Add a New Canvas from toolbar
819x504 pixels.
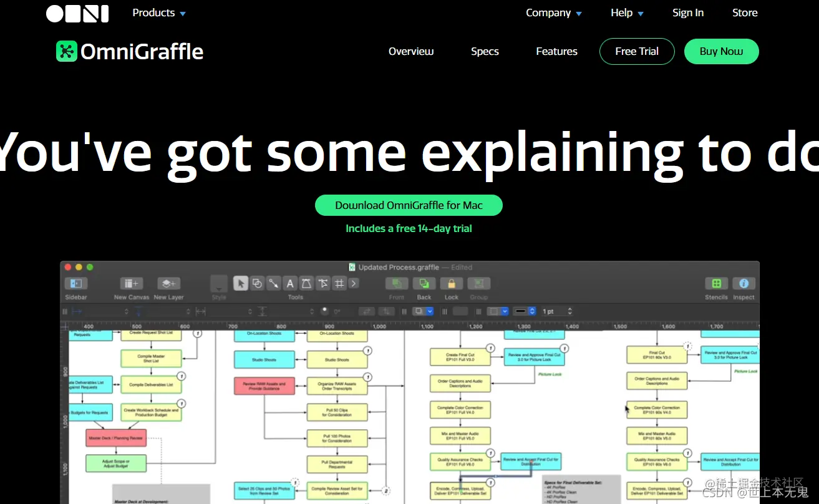coord(132,283)
